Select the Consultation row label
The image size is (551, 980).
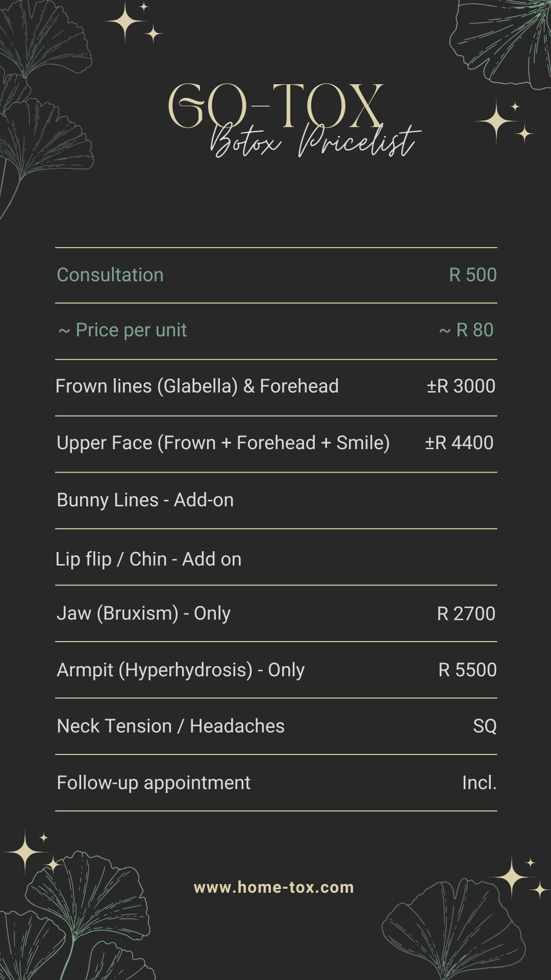click(x=110, y=275)
